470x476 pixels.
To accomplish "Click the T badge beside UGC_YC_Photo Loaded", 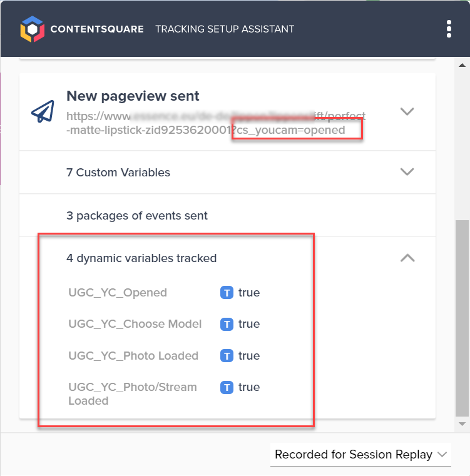I will 227,356.
